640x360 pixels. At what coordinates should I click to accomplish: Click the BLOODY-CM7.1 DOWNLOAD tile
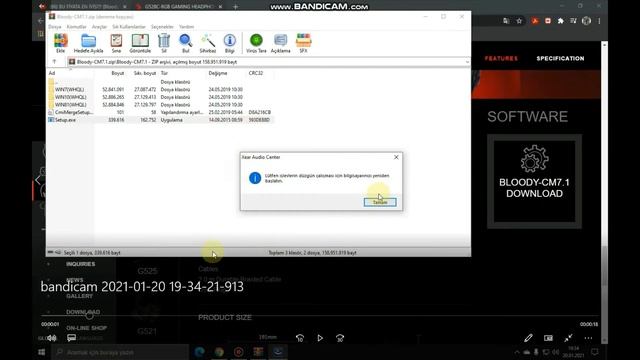click(534, 181)
